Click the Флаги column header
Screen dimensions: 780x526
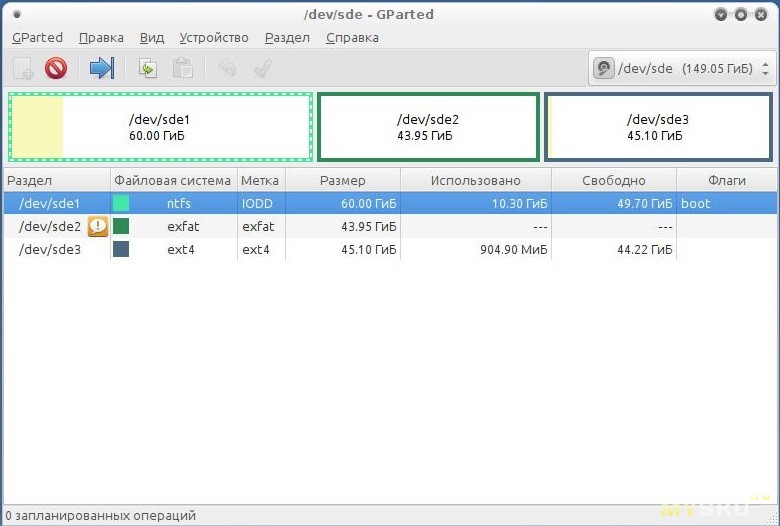[x=726, y=180]
